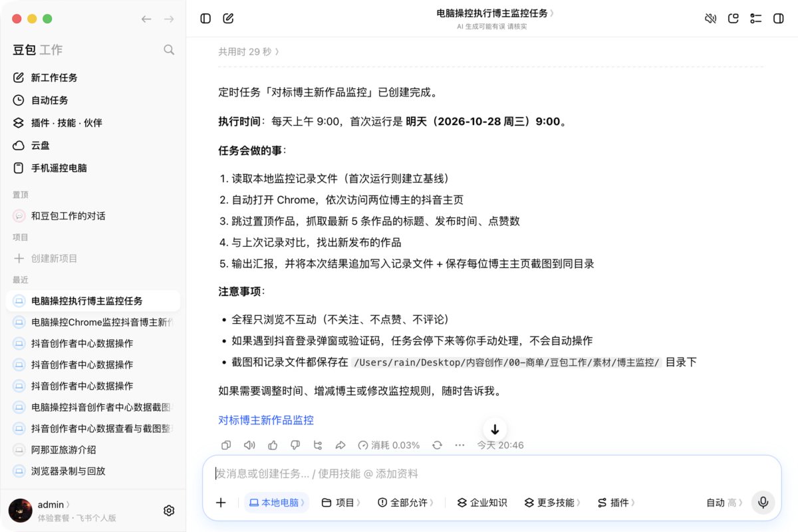Regenerate the reply with refresh icon

[x=437, y=445]
